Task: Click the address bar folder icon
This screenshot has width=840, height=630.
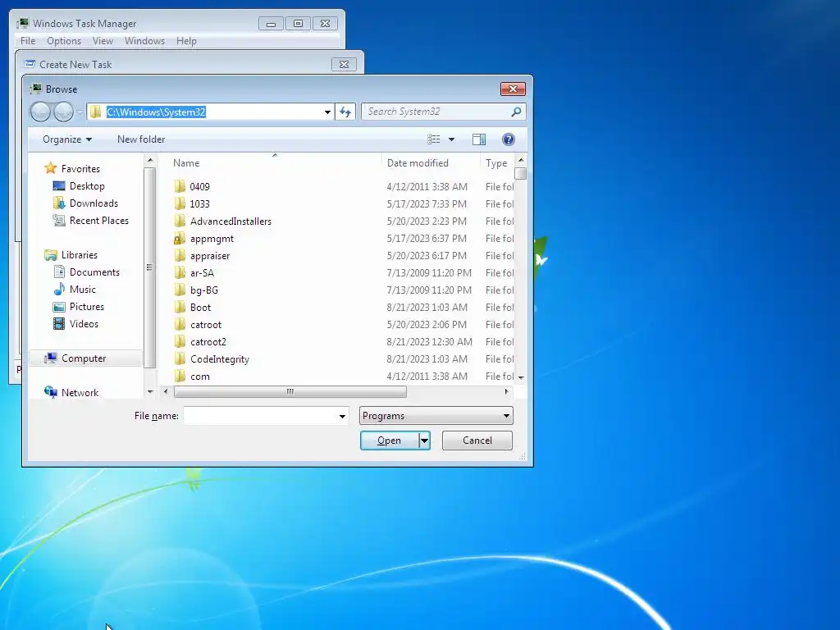Action: tap(95, 112)
